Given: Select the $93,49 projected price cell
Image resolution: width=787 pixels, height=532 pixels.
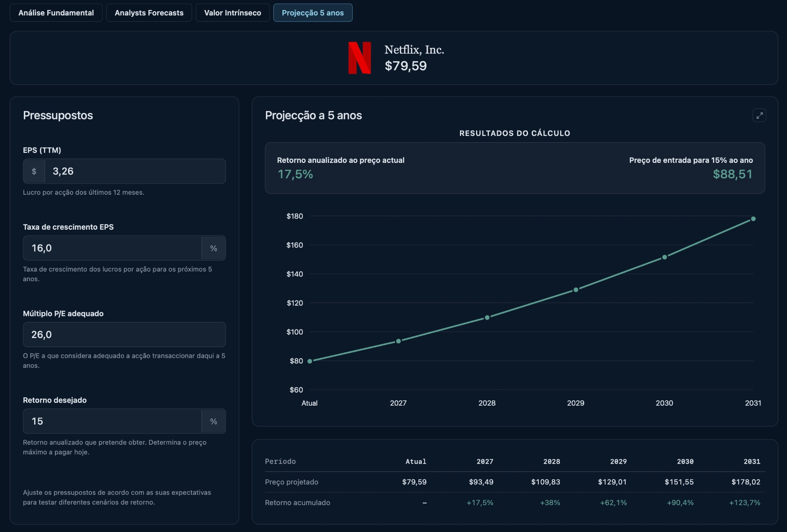Looking at the screenshot, I should point(481,482).
